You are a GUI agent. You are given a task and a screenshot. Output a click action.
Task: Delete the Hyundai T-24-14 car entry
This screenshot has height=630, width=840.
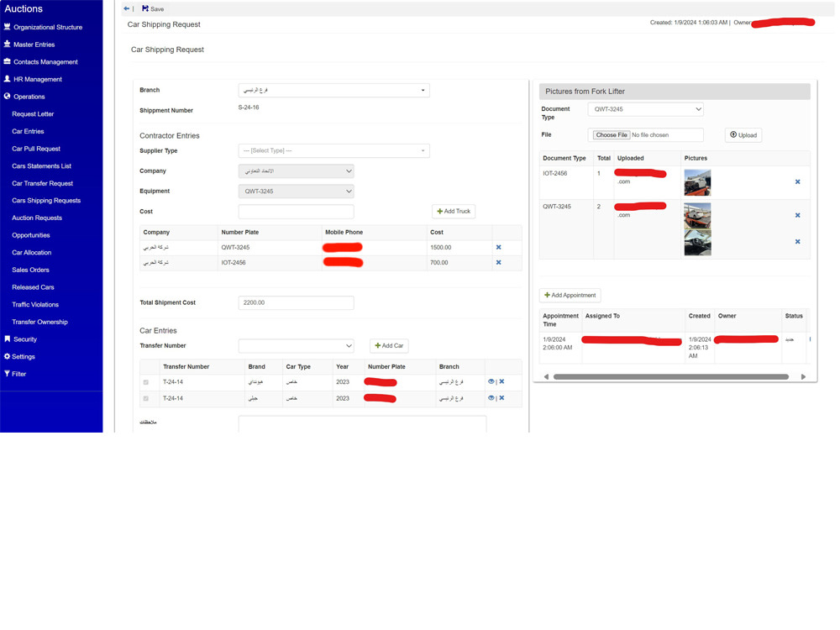[502, 381]
